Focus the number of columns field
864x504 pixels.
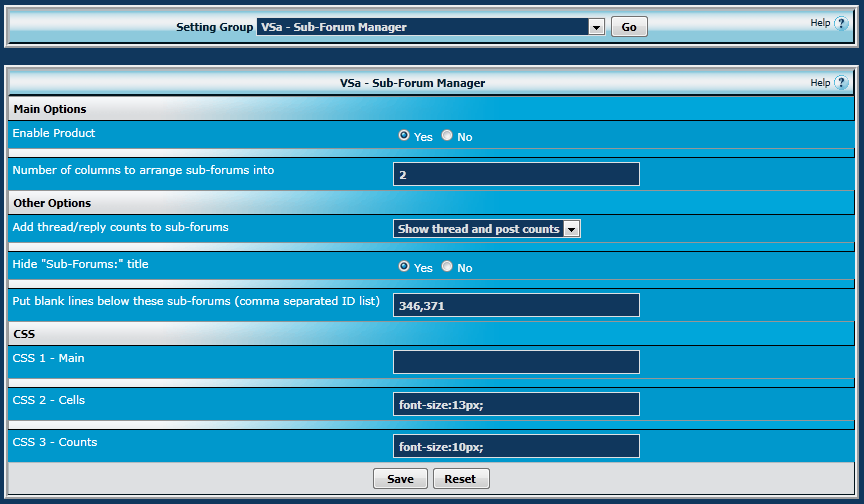(x=516, y=174)
